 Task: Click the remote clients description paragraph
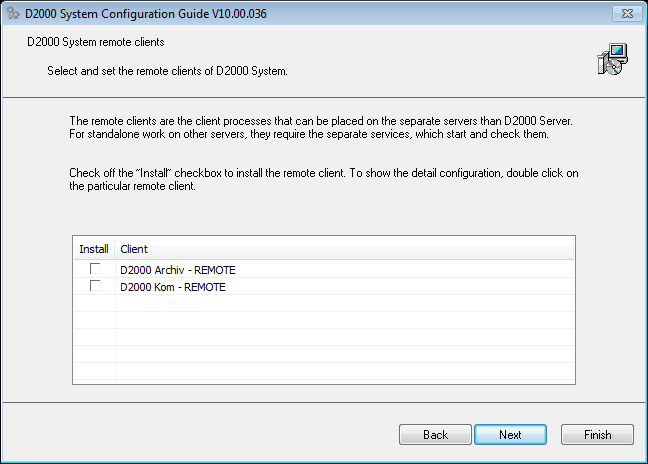point(318,127)
